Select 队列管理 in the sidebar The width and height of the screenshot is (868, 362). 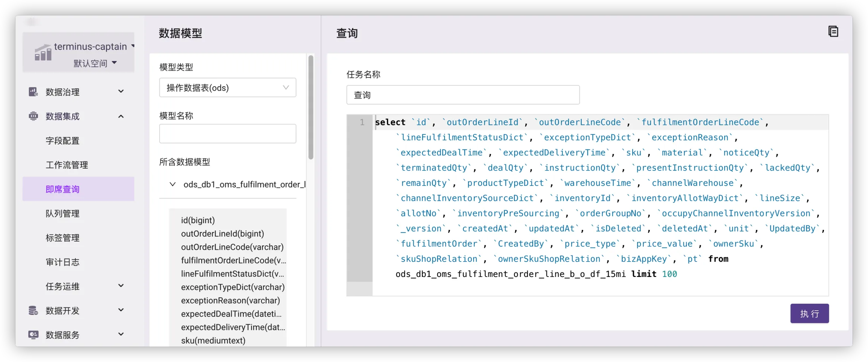click(63, 213)
